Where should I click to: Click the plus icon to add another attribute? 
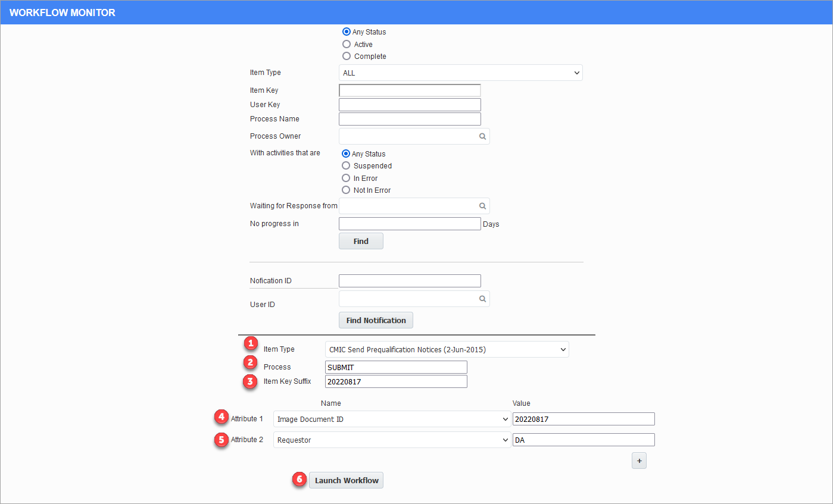(x=639, y=460)
